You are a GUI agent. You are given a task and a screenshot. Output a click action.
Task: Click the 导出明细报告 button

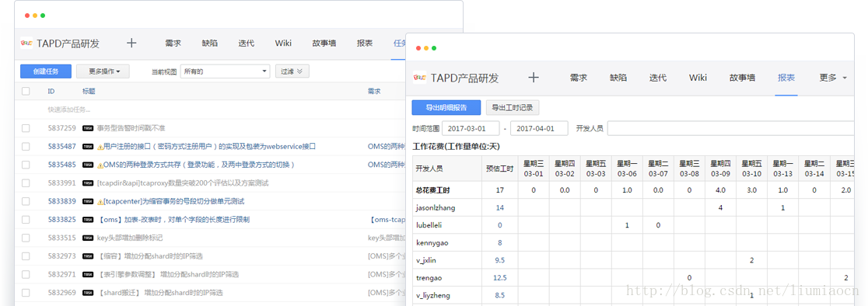[x=446, y=108]
